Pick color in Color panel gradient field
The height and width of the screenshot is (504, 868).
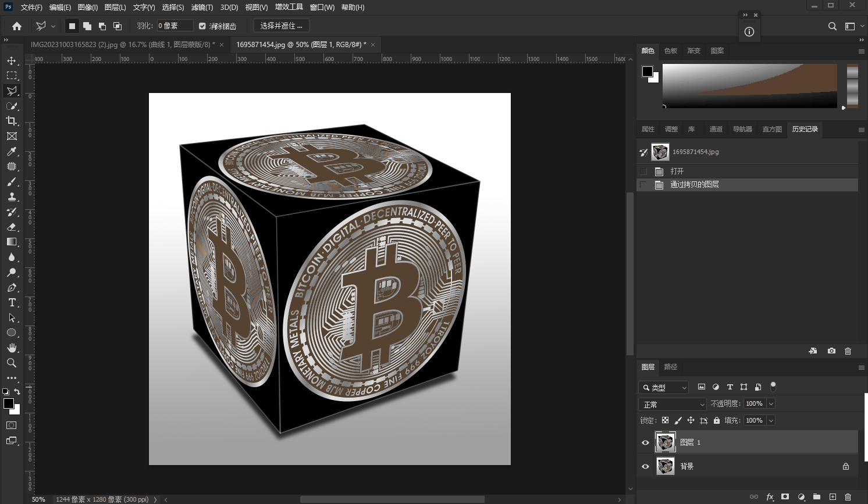click(750, 85)
